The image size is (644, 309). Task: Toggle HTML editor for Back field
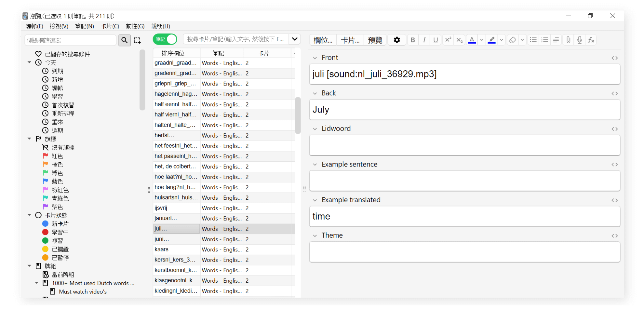pos(614,93)
